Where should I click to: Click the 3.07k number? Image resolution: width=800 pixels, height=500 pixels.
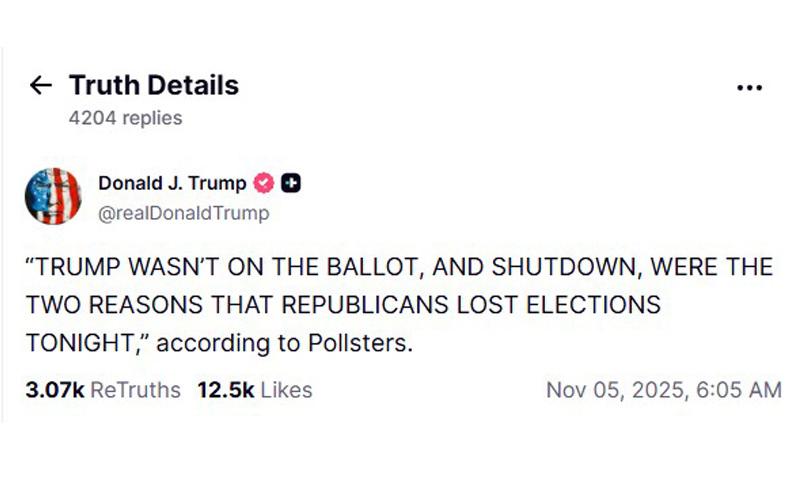coord(55,390)
